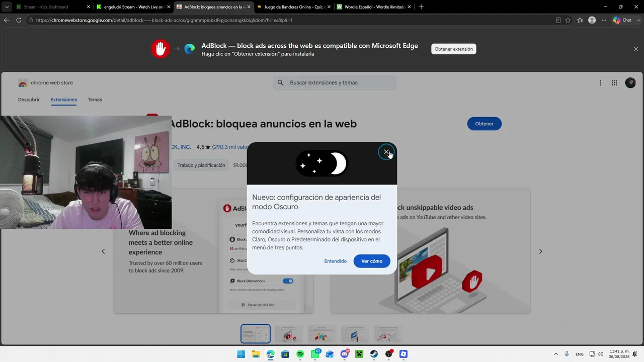
Task: Open WhatsApp from the taskbar
Action: (315, 354)
